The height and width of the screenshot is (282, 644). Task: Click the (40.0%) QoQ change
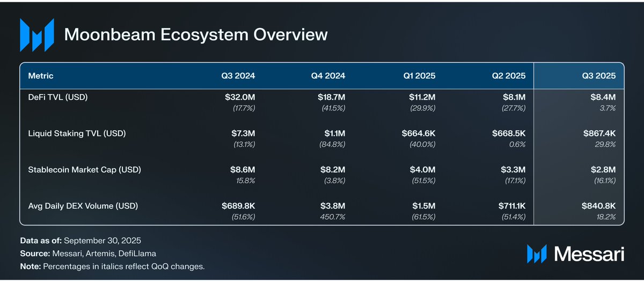click(422, 144)
